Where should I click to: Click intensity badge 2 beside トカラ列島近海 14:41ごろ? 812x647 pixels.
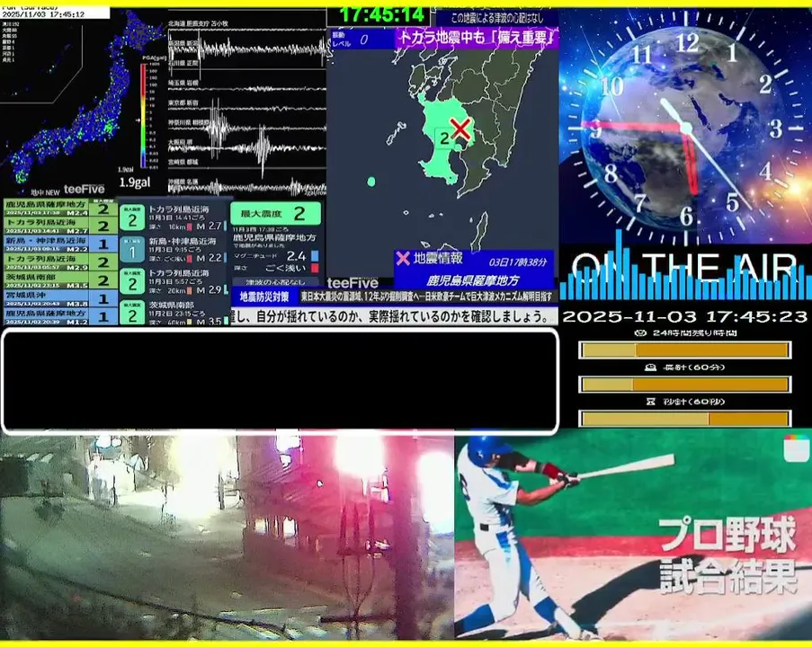[x=132, y=217]
